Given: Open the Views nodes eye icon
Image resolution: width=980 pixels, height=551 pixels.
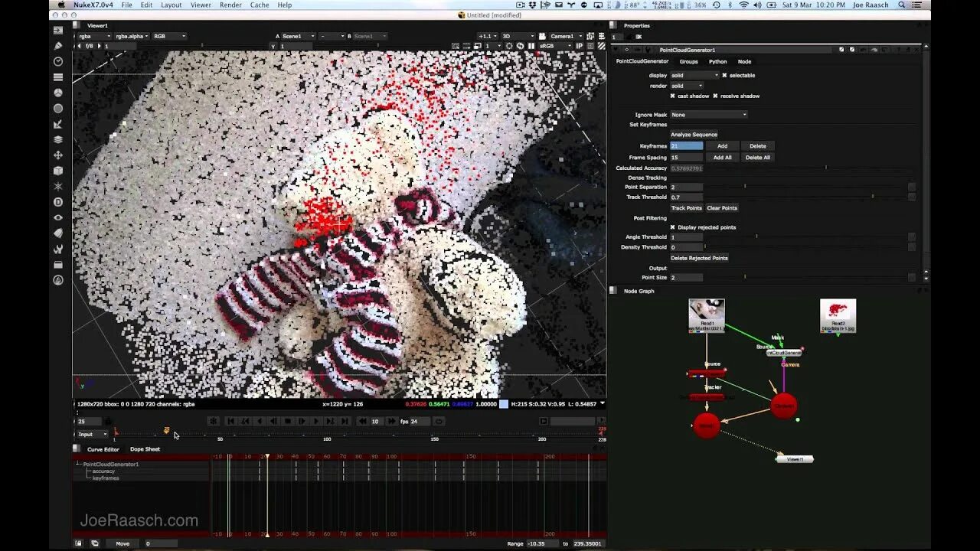Looking at the screenshot, I should click(58, 217).
